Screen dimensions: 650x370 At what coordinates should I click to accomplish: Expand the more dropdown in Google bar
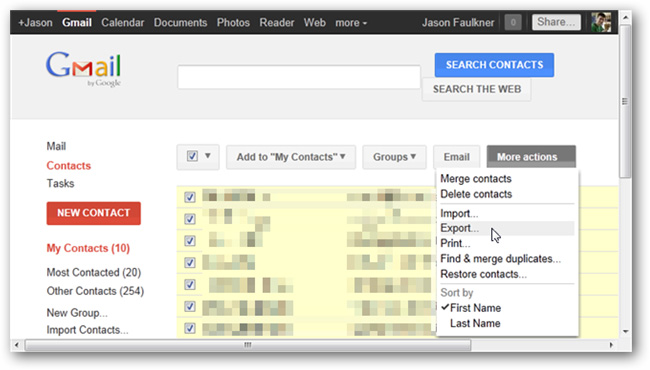click(x=351, y=23)
